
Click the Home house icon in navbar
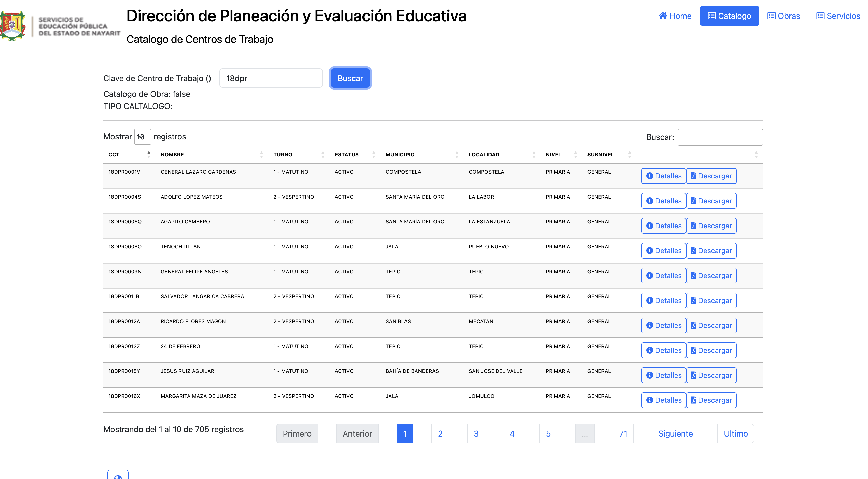tap(663, 16)
